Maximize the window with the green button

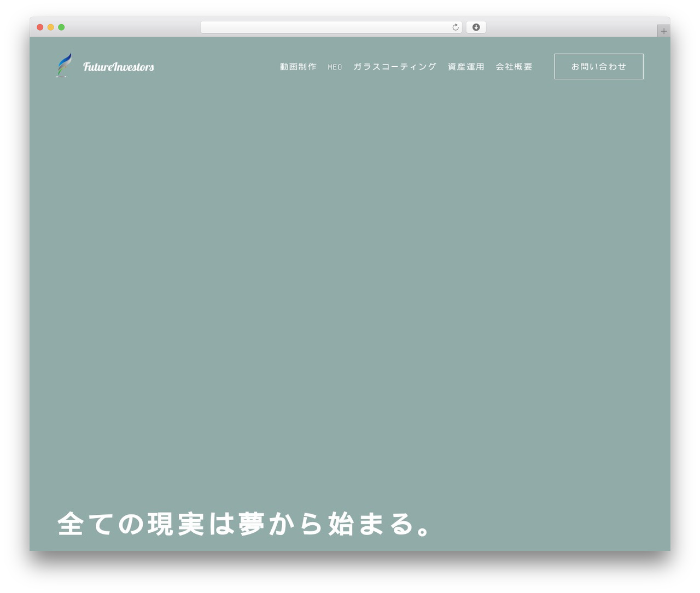(61, 27)
